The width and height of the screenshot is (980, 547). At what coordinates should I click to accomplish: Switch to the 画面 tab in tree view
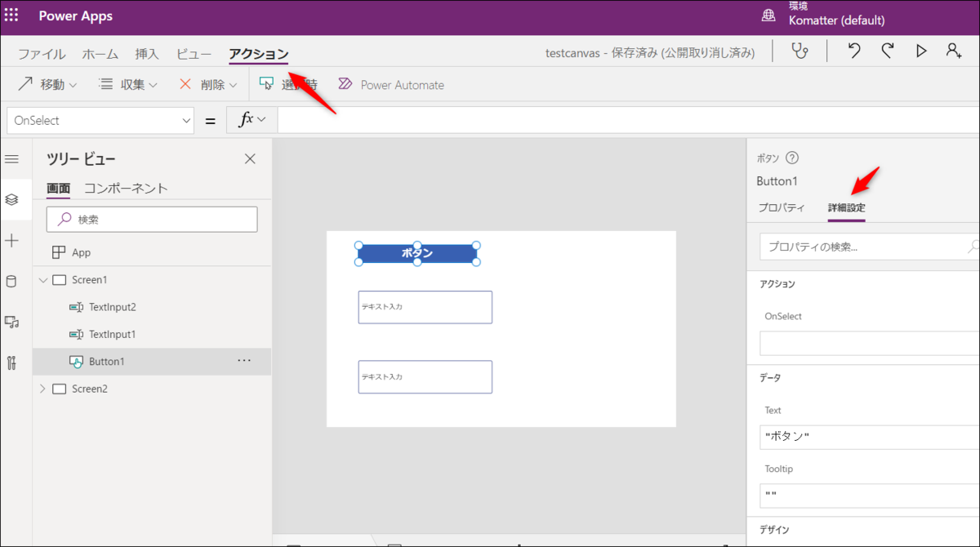pos(58,188)
